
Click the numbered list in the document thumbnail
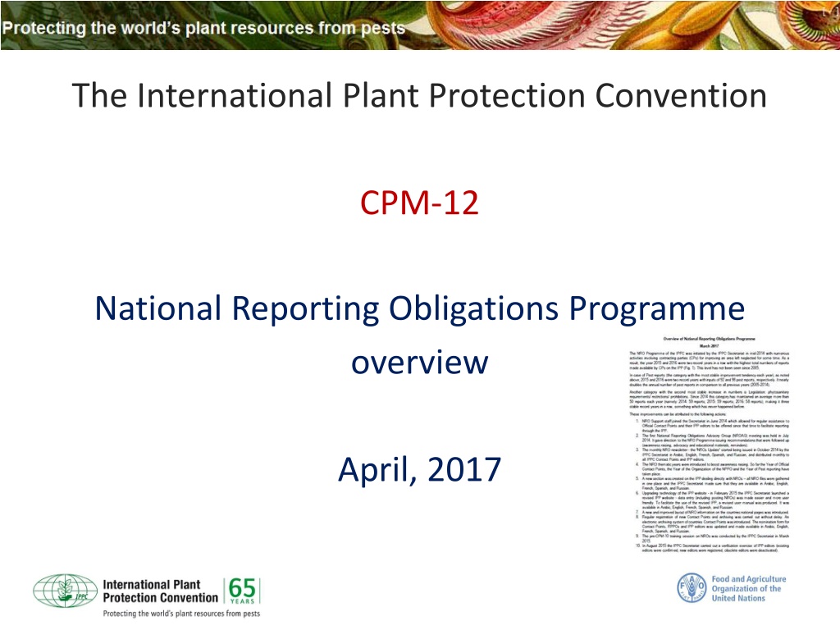712,486
